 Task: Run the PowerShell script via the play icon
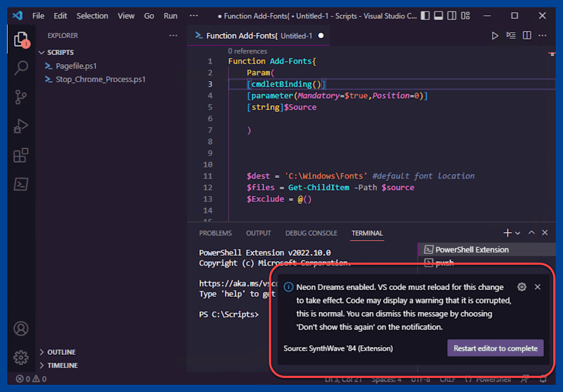click(x=495, y=35)
